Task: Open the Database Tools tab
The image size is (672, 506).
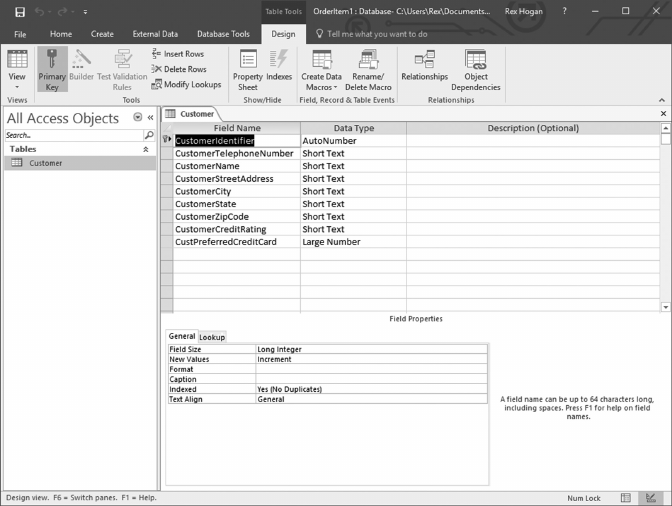Action: 223,34
